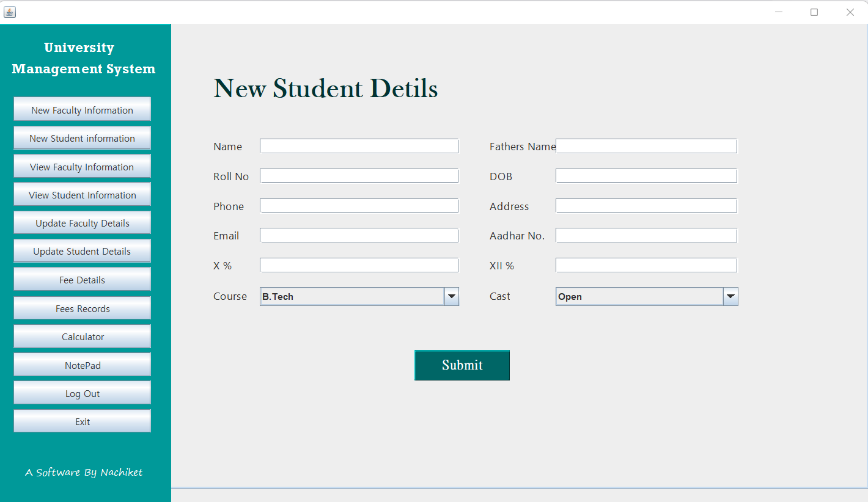Click inside the Name input field

(359, 145)
